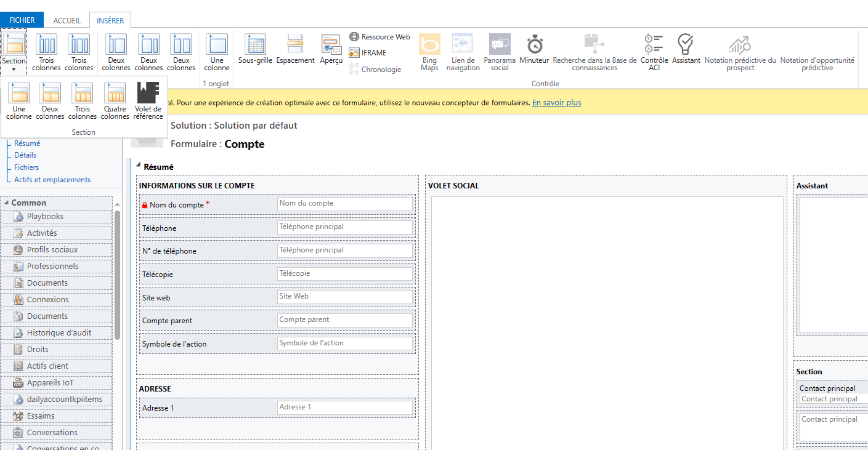Pick the Une colonne section option
868x450 pixels.
19,101
